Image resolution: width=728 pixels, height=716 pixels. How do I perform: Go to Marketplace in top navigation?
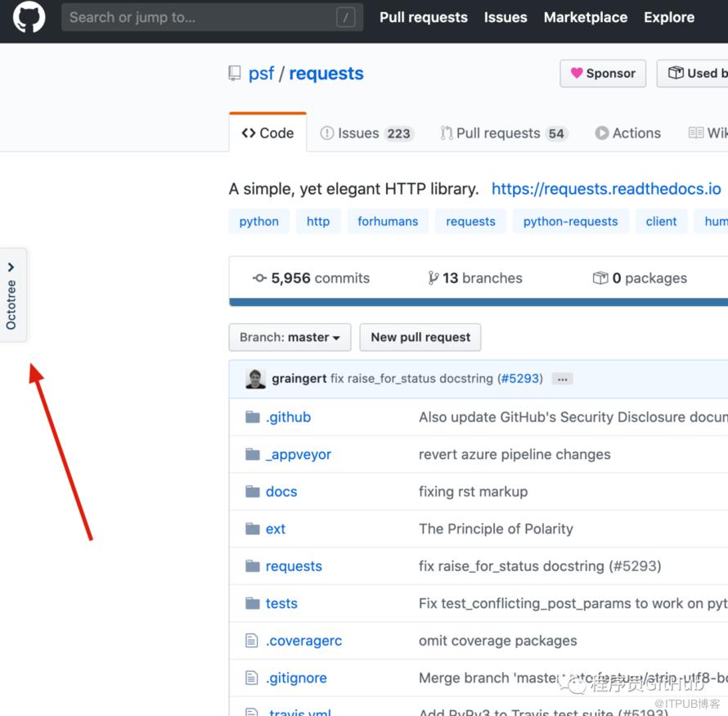(x=586, y=17)
